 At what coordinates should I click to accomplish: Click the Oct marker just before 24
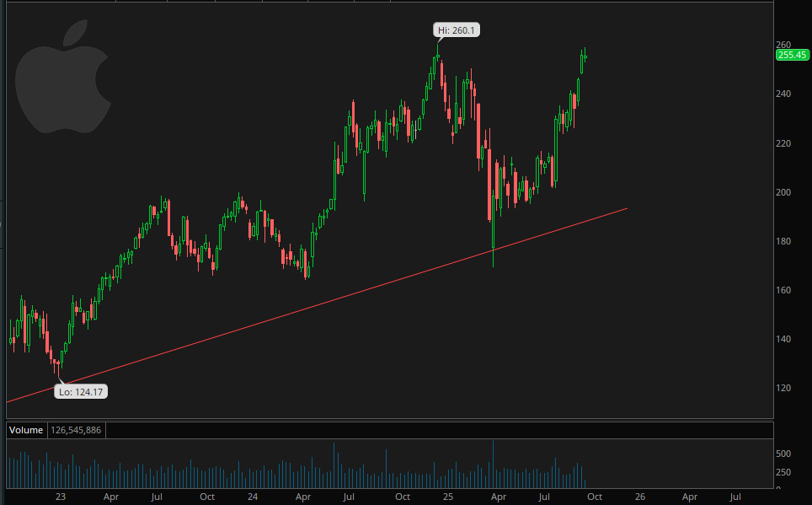[207, 497]
